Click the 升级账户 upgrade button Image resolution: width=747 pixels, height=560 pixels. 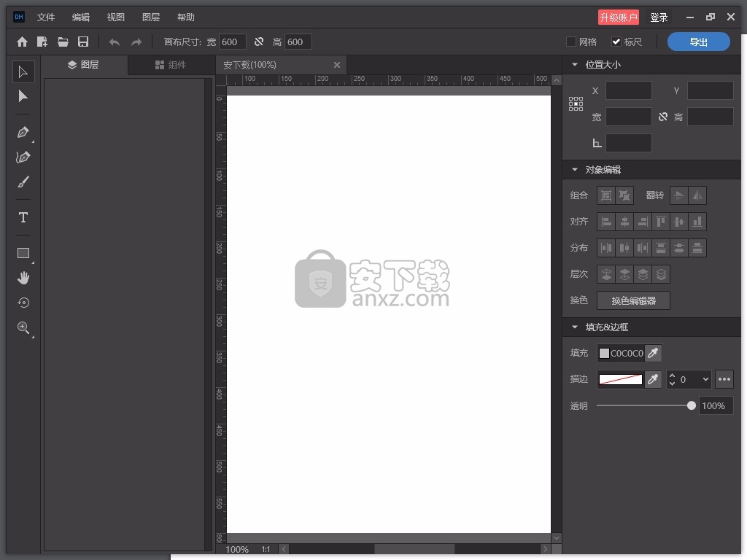(x=619, y=17)
